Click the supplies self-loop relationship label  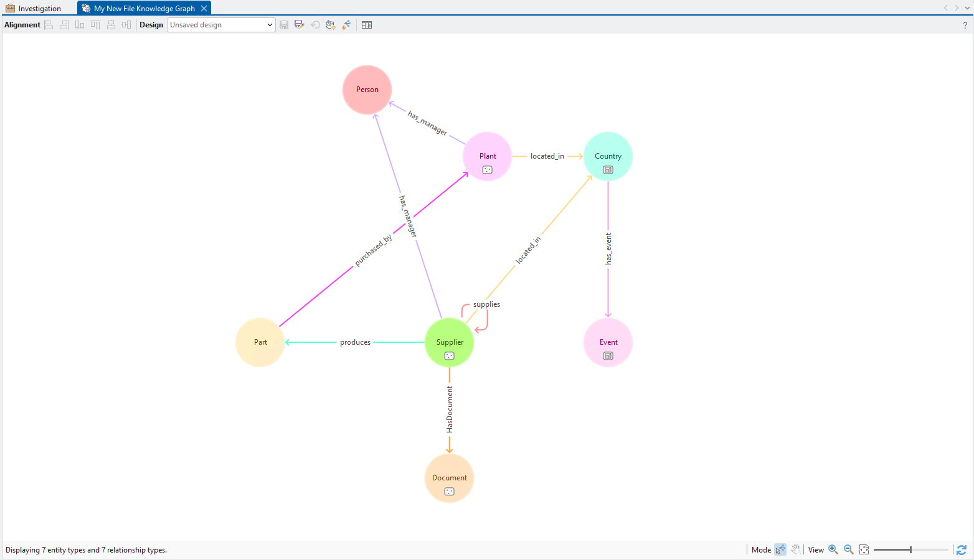pyautogui.click(x=486, y=304)
